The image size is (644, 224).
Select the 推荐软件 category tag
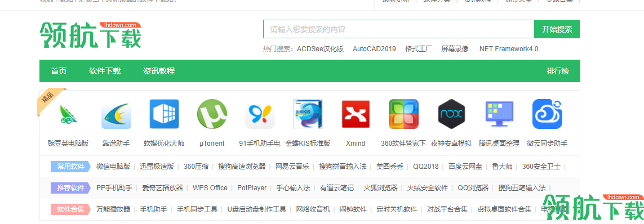(70, 188)
